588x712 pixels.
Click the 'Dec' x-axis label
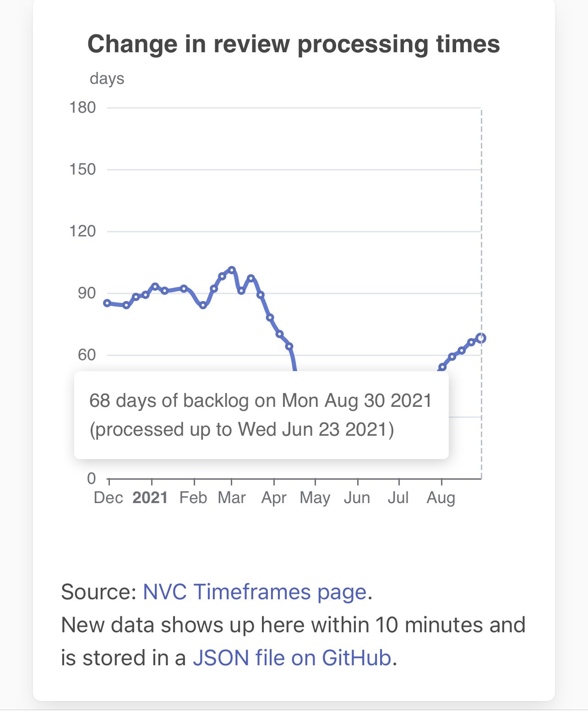click(x=109, y=498)
